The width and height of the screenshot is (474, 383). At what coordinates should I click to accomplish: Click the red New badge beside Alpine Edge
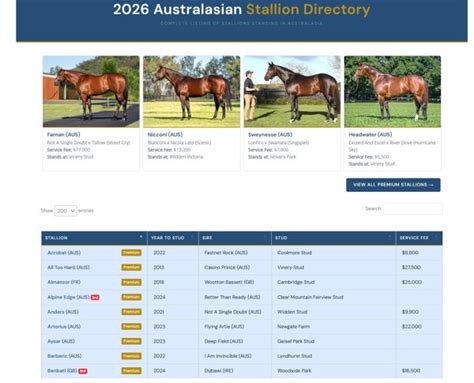[x=95, y=297]
